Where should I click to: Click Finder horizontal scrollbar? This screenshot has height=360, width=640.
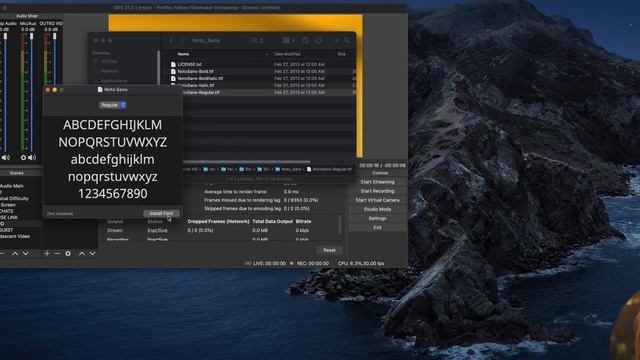click(x=247, y=162)
